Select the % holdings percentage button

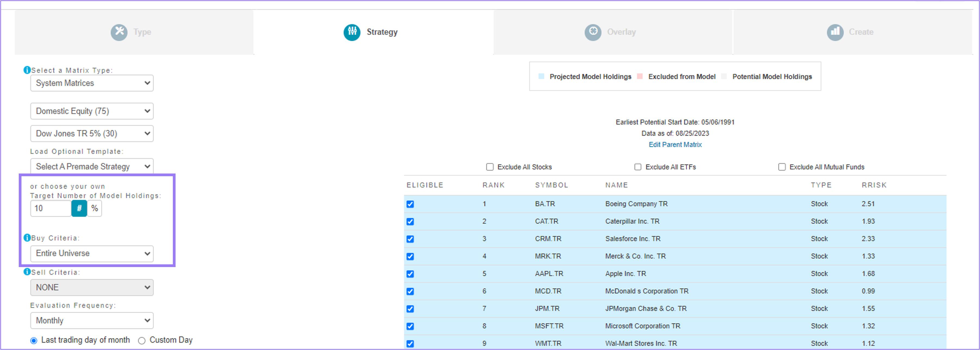(95, 208)
